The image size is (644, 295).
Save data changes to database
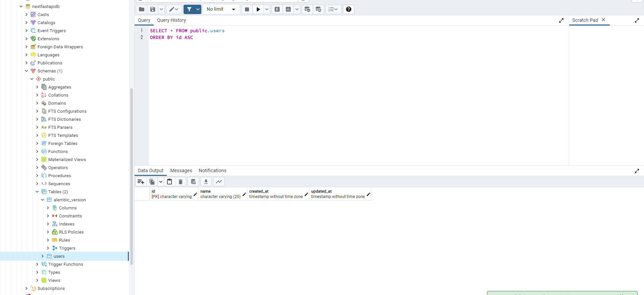(x=193, y=182)
